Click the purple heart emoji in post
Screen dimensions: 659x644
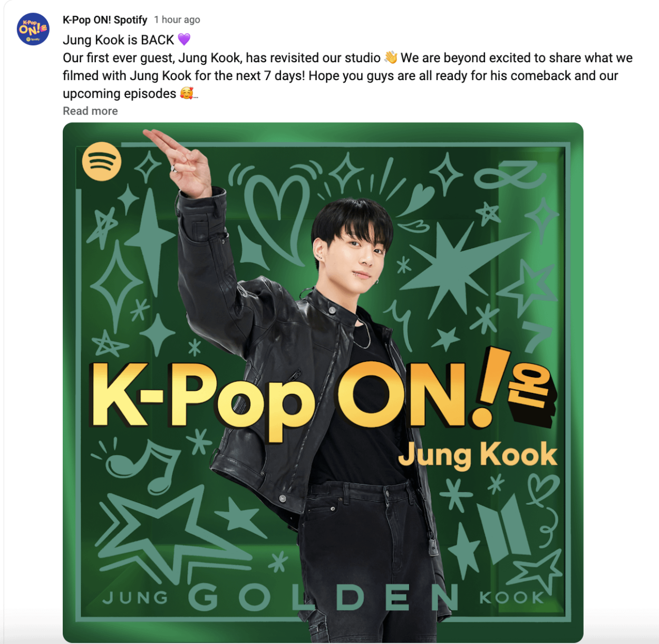click(x=184, y=40)
